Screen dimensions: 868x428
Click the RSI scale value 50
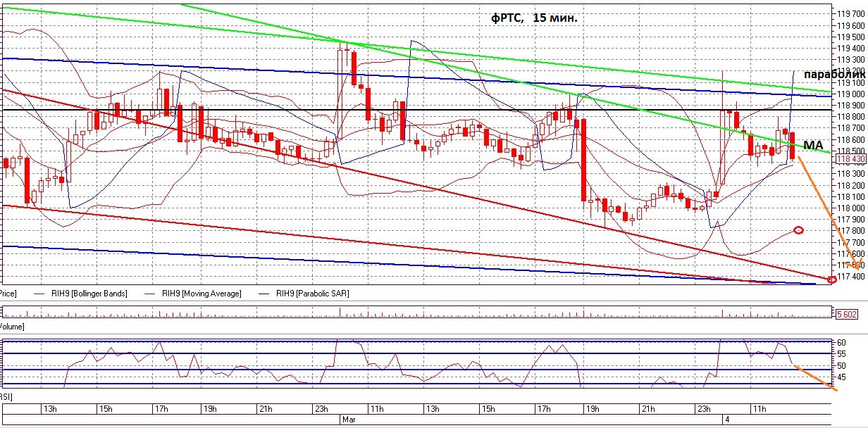click(x=841, y=366)
